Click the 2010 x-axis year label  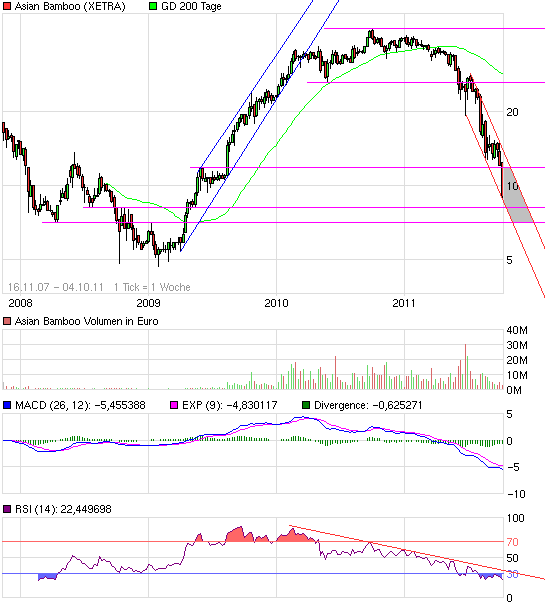276,303
